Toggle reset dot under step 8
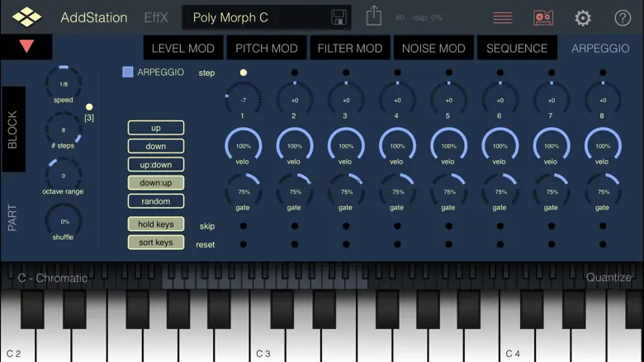The width and height of the screenshot is (644, 362). [x=603, y=244]
